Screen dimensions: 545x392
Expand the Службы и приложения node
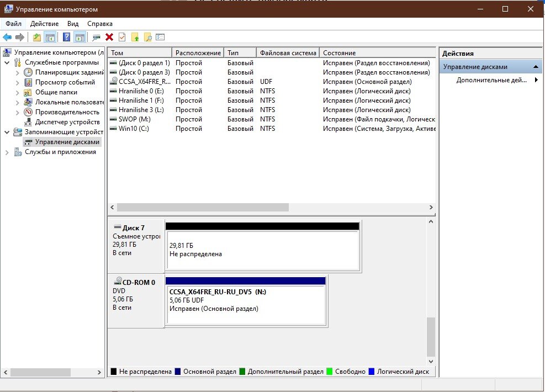tap(7, 152)
